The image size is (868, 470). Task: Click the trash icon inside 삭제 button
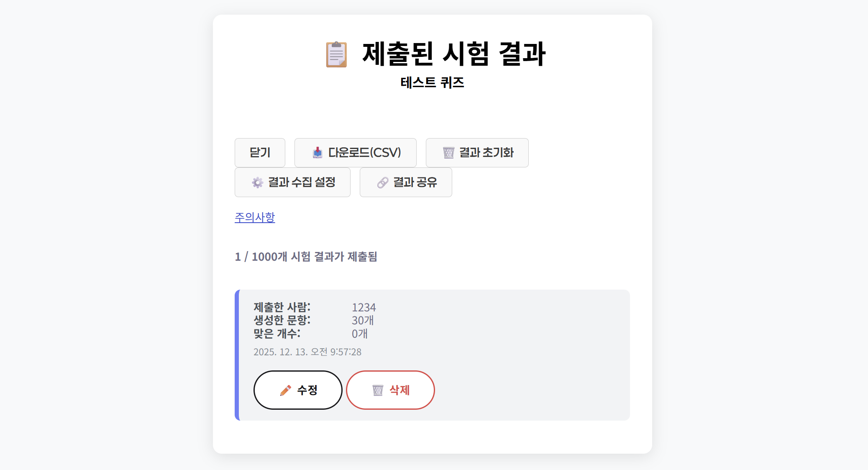tap(378, 390)
